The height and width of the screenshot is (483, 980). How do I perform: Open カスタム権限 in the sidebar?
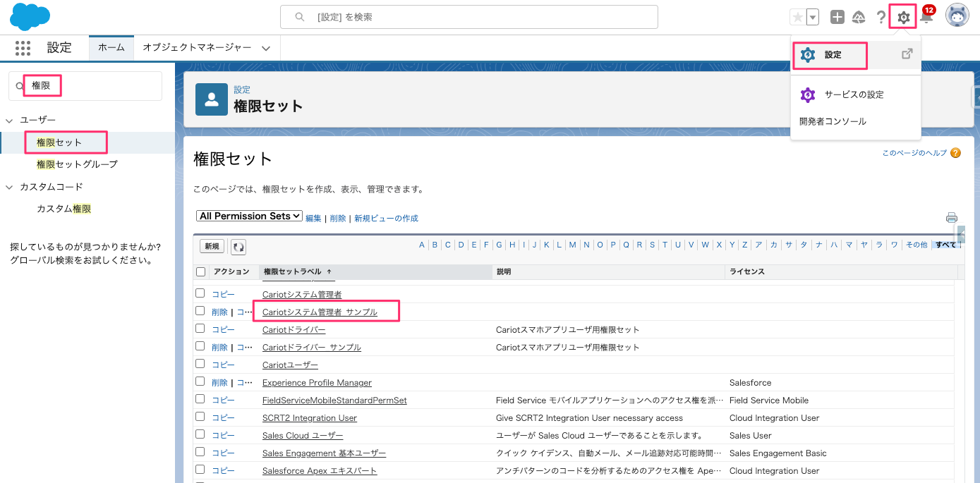(x=63, y=209)
